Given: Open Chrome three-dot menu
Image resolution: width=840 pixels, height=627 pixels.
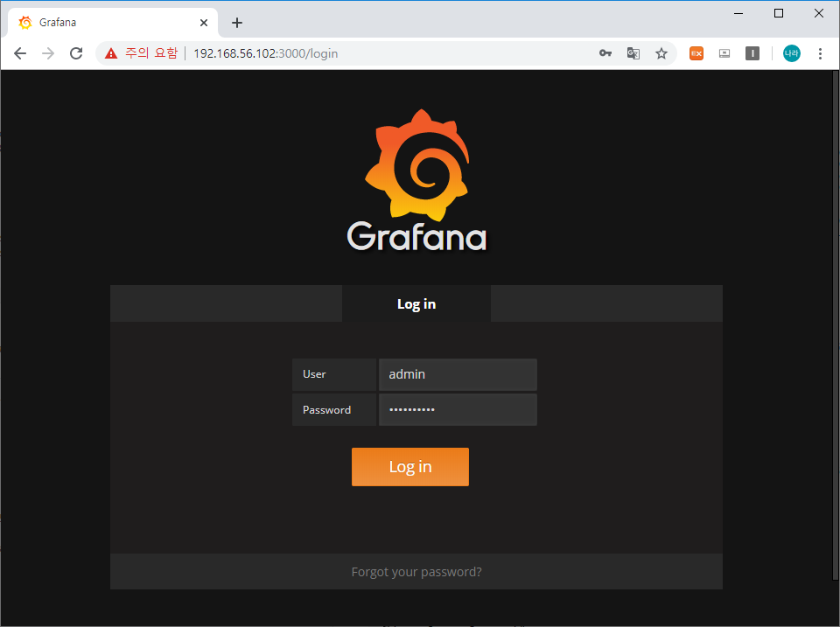Looking at the screenshot, I should pyautogui.click(x=820, y=53).
